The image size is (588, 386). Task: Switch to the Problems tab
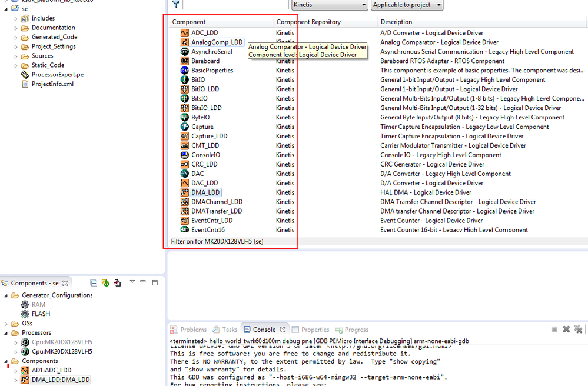(x=188, y=330)
